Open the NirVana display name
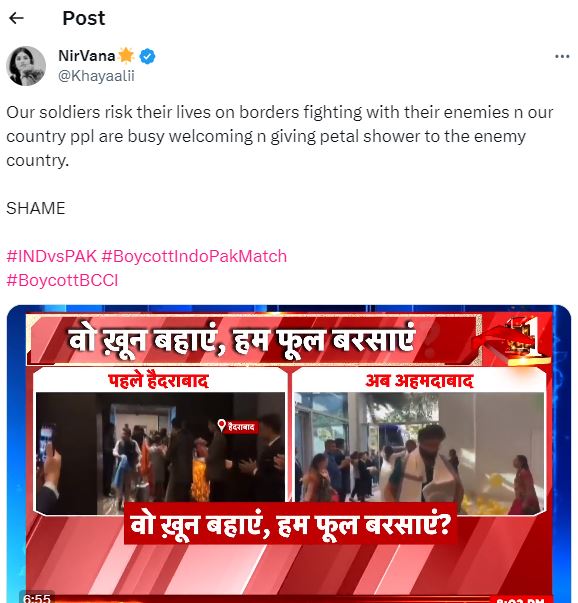Viewport: 578px width, 603px height. point(87,56)
